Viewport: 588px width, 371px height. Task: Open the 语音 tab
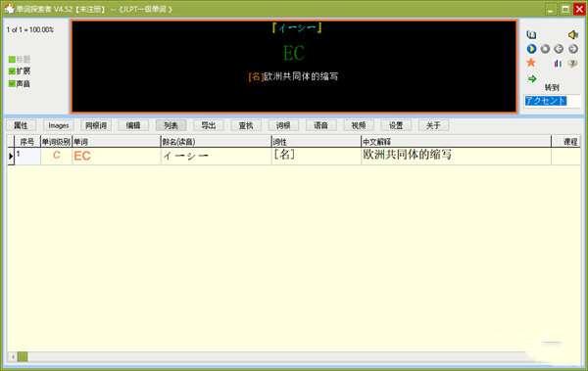tap(321, 125)
